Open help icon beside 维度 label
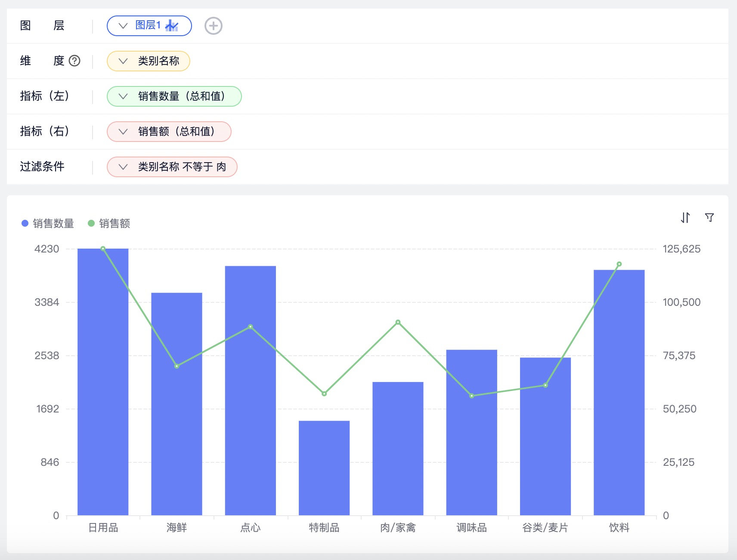The image size is (737, 560). 74,61
